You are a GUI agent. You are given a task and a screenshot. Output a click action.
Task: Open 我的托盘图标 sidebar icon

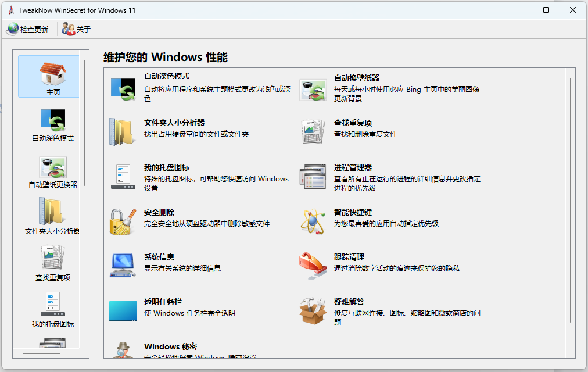tap(53, 304)
